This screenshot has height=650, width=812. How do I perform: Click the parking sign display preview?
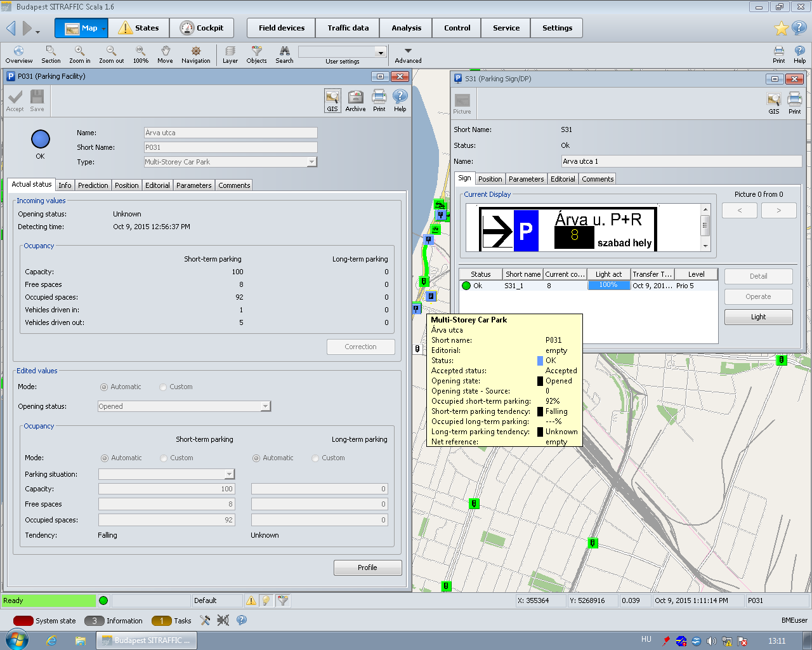568,229
